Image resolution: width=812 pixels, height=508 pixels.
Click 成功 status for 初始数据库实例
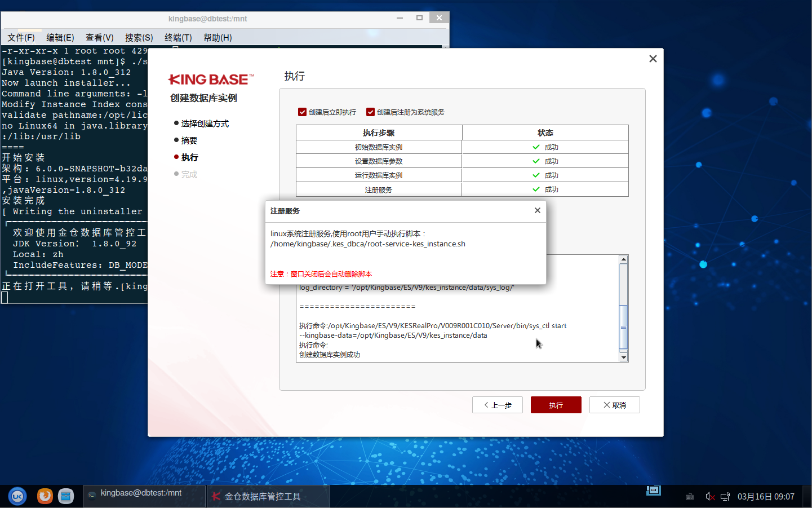coord(545,147)
